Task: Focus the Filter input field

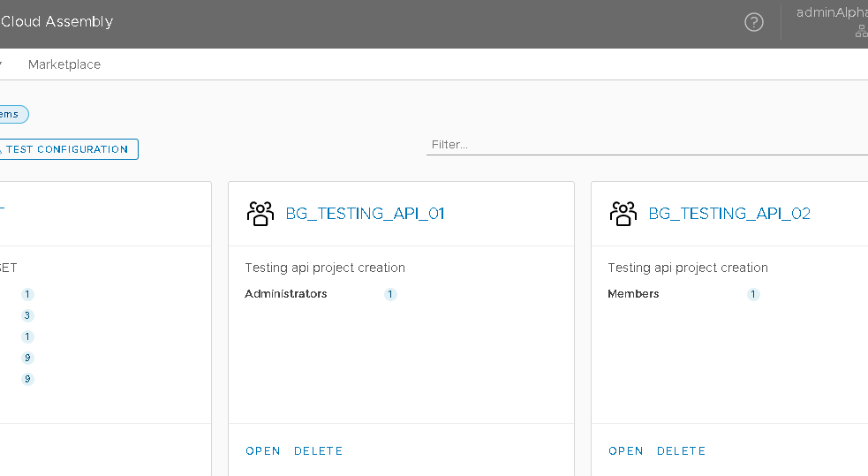Action: 647,145
